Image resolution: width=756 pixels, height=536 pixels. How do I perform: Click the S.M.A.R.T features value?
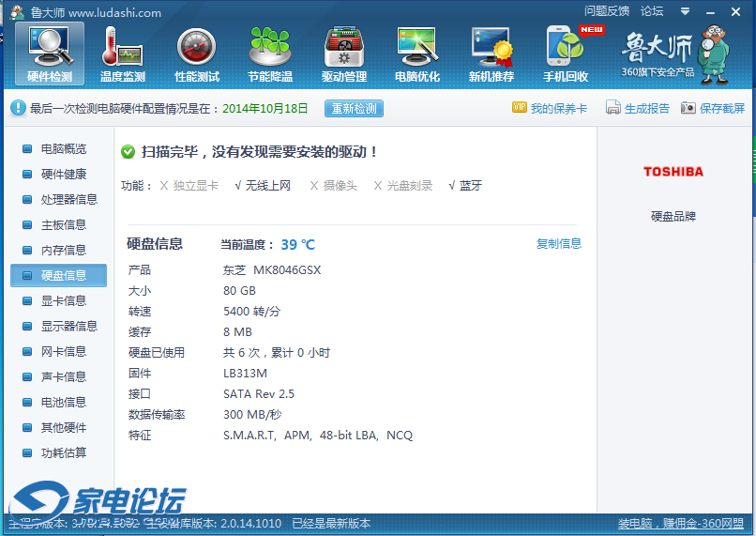point(318,436)
